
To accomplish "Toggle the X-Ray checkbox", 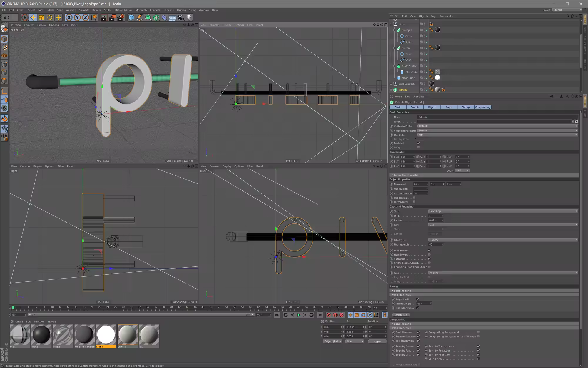I will click(x=418, y=147).
